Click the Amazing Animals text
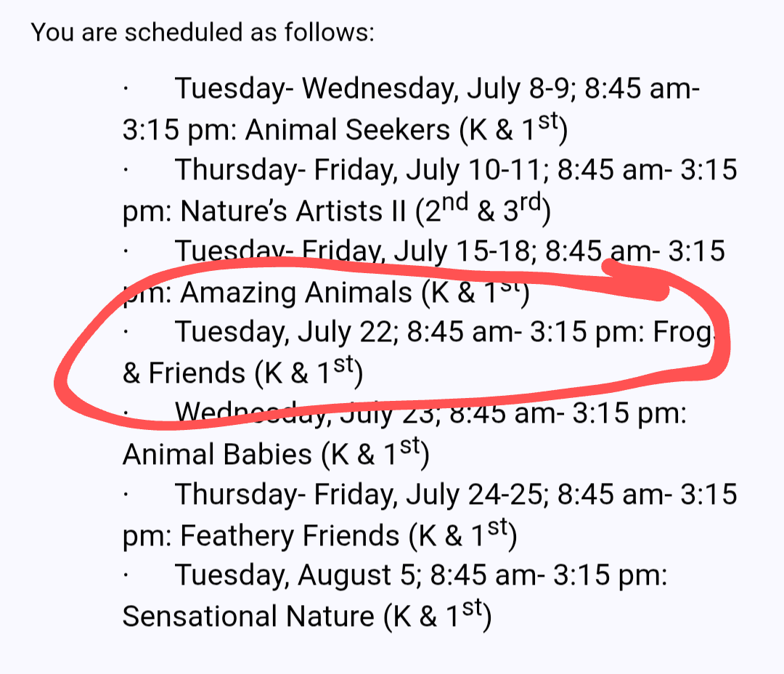The height and width of the screenshot is (674, 784). point(296,293)
